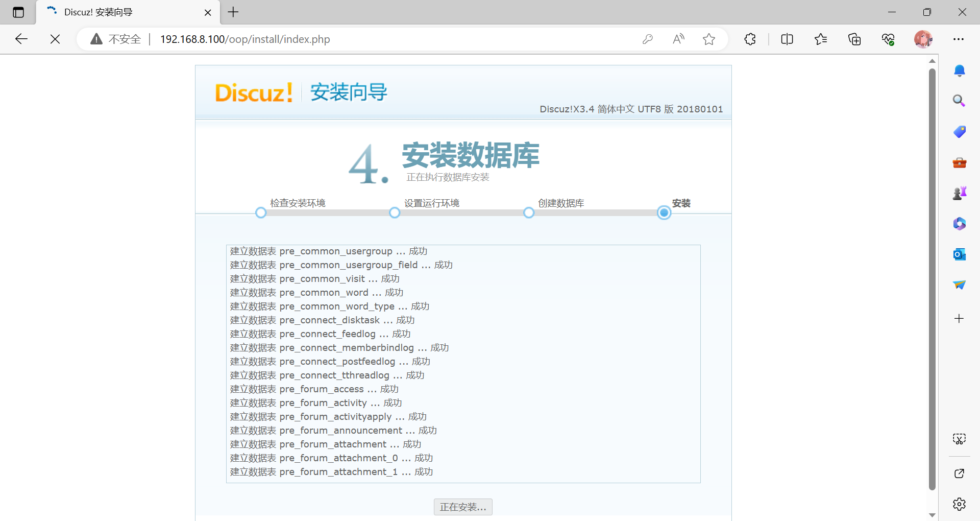Click the pre_connect_tthreadlog log line
980x521 pixels.
pos(327,375)
